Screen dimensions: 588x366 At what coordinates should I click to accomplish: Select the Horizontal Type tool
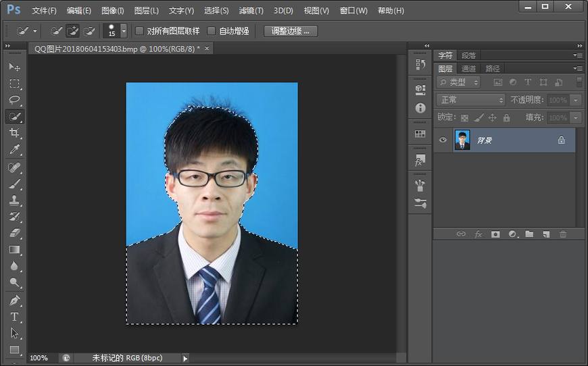pos(15,317)
